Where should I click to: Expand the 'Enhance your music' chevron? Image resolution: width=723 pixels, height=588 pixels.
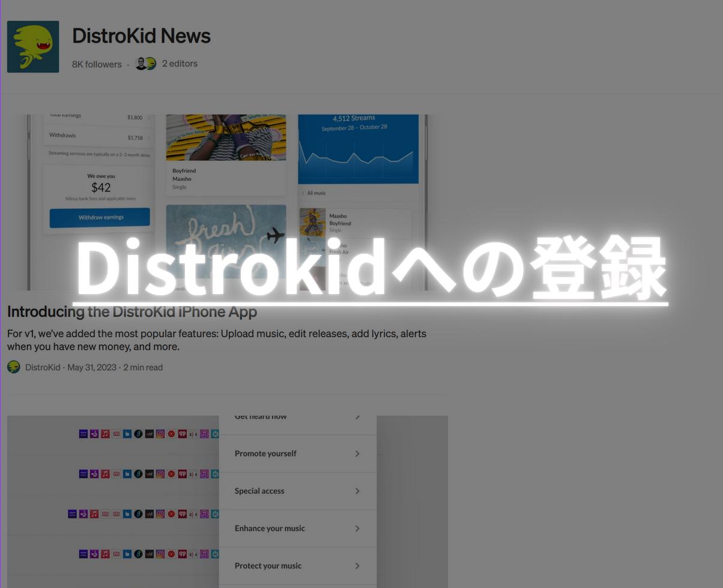click(357, 529)
